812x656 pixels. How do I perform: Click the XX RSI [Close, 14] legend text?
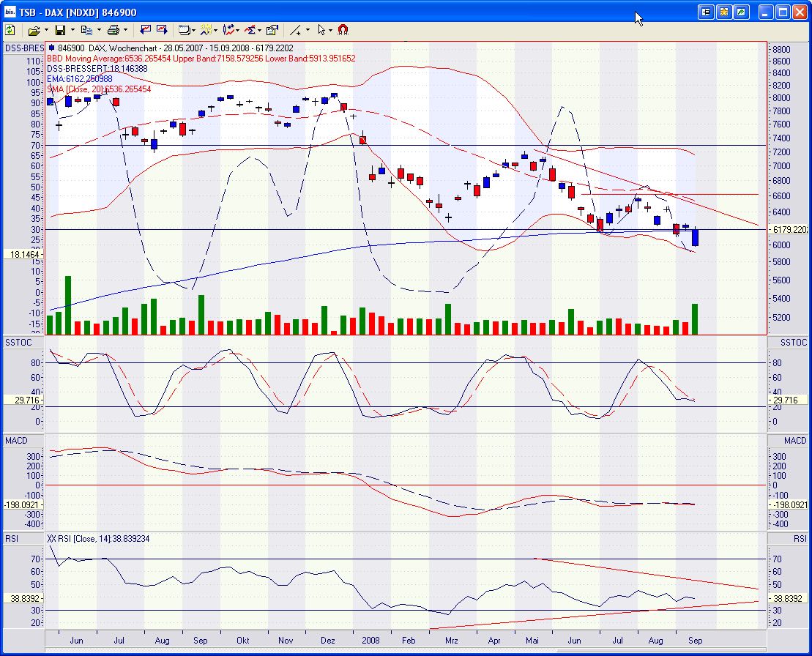click(98, 538)
